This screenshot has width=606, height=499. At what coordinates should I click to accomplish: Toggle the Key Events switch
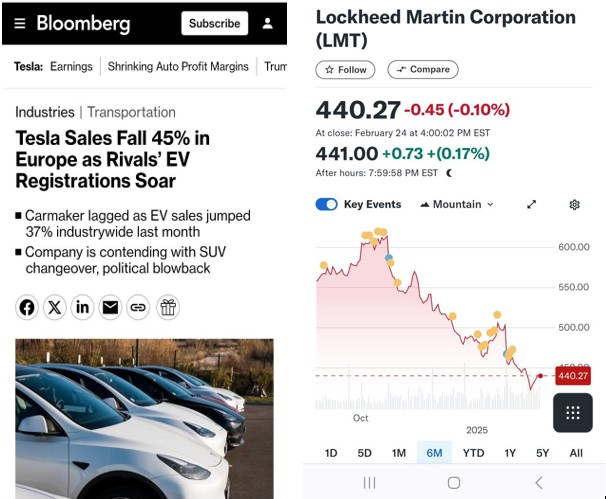327,204
